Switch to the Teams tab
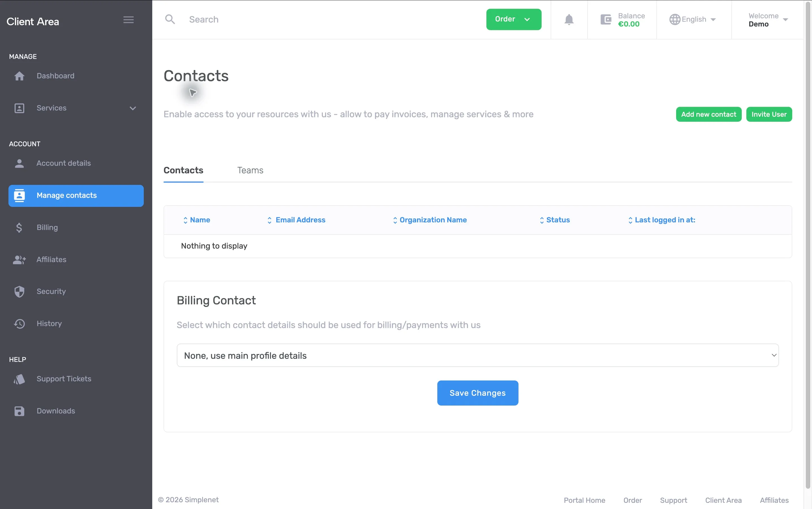The image size is (812, 509). click(250, 170)
